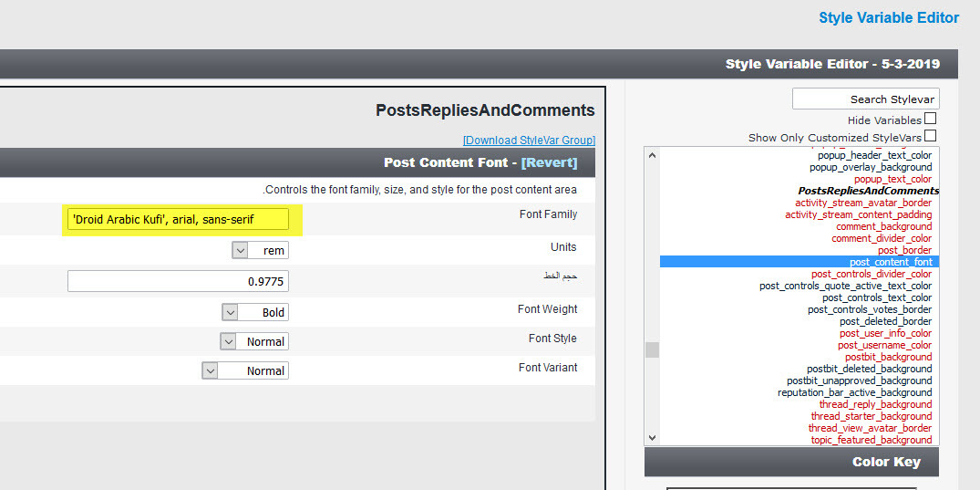
Task: Select postbit_background in the list
Action: tap(888, 357)
